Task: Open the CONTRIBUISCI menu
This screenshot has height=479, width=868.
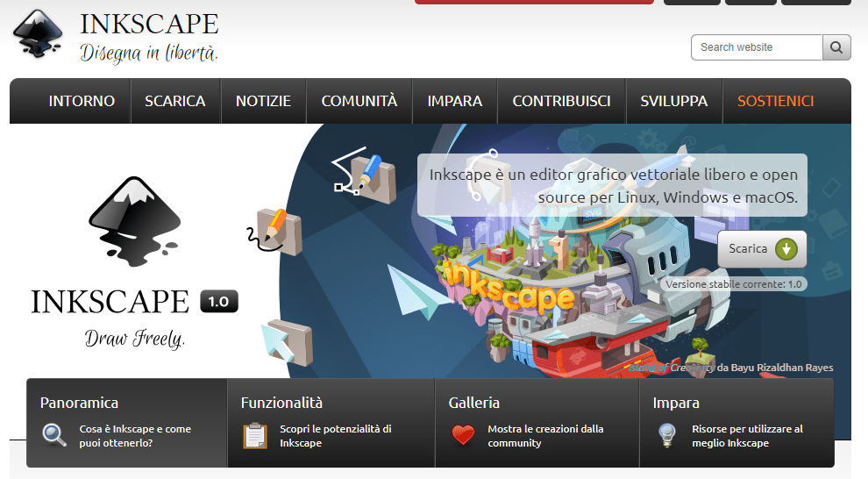Action: pyautogui.click(x=561, y=101)
